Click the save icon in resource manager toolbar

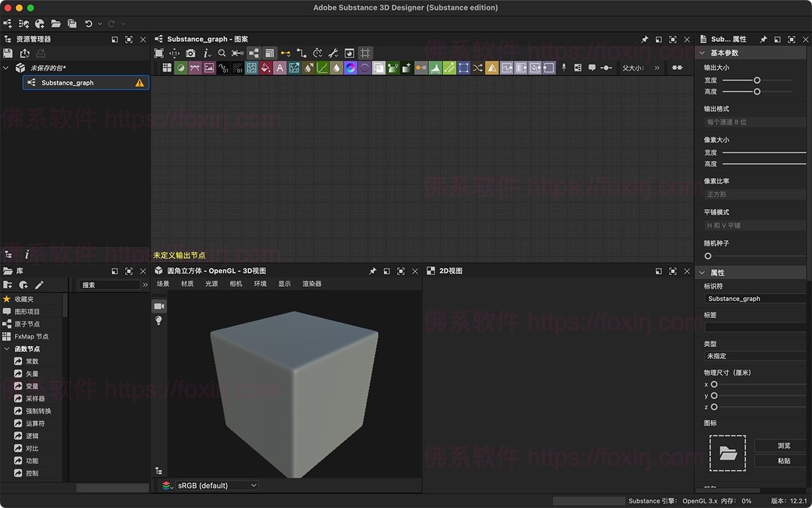[x=7, y=53]
